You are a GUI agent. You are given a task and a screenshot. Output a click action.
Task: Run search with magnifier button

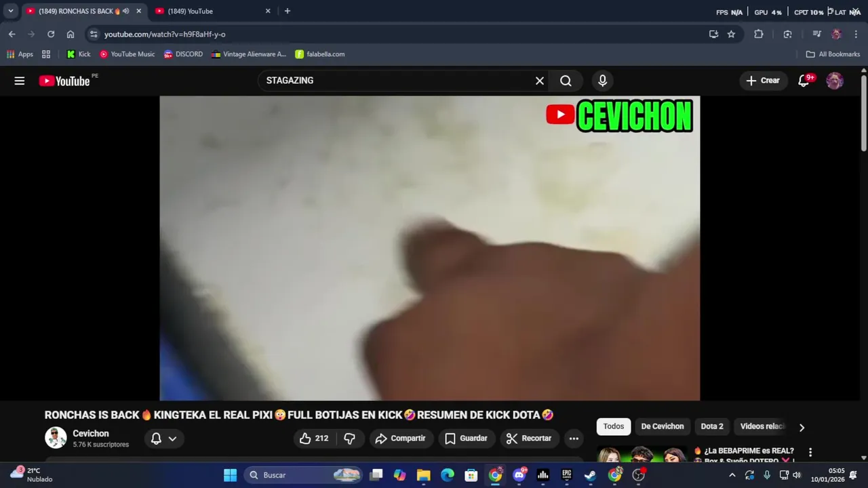(566, 81)
